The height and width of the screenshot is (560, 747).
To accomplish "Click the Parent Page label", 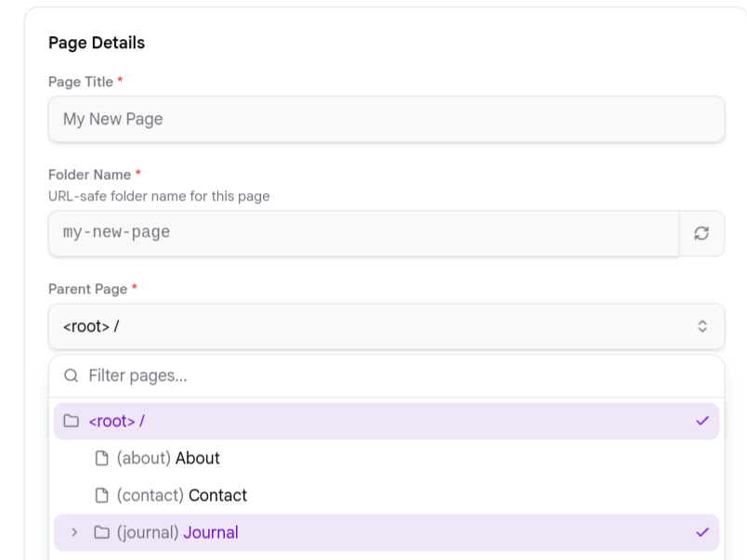I will click(87, 289).
